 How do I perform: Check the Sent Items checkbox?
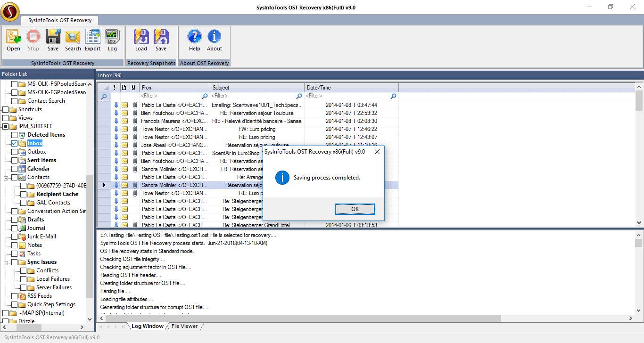coord(14,160)
